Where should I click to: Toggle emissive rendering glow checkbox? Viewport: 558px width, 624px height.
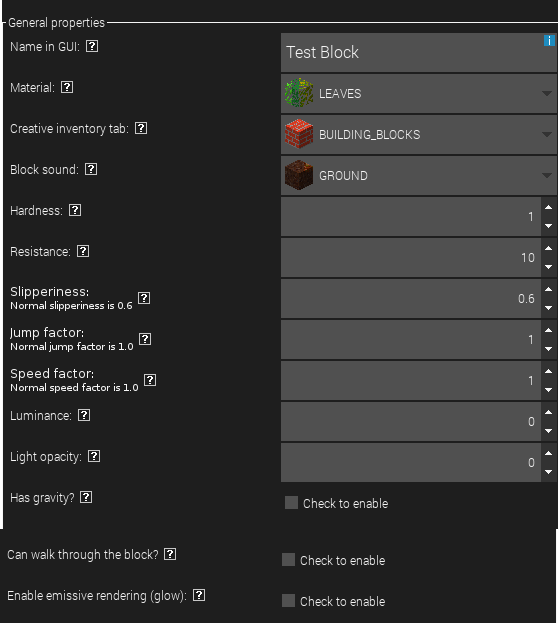(289, 601)
